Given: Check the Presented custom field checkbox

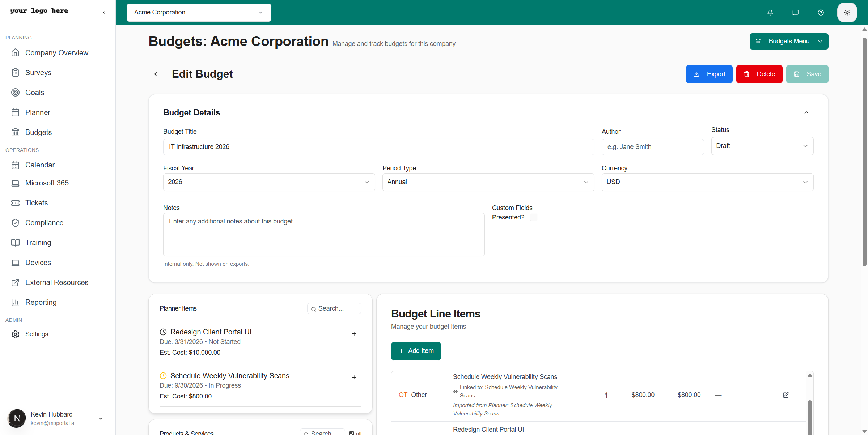Looking at the screenshot, I should pos(533,217).
